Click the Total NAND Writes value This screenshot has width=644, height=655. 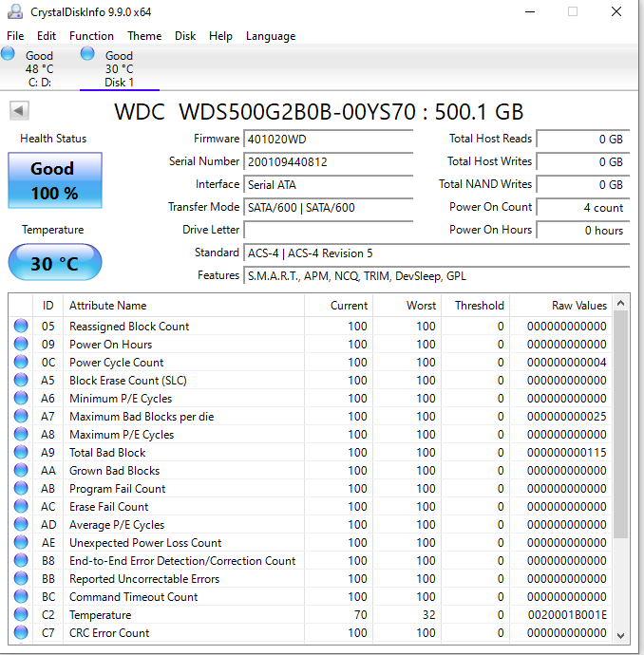(583, 184)
